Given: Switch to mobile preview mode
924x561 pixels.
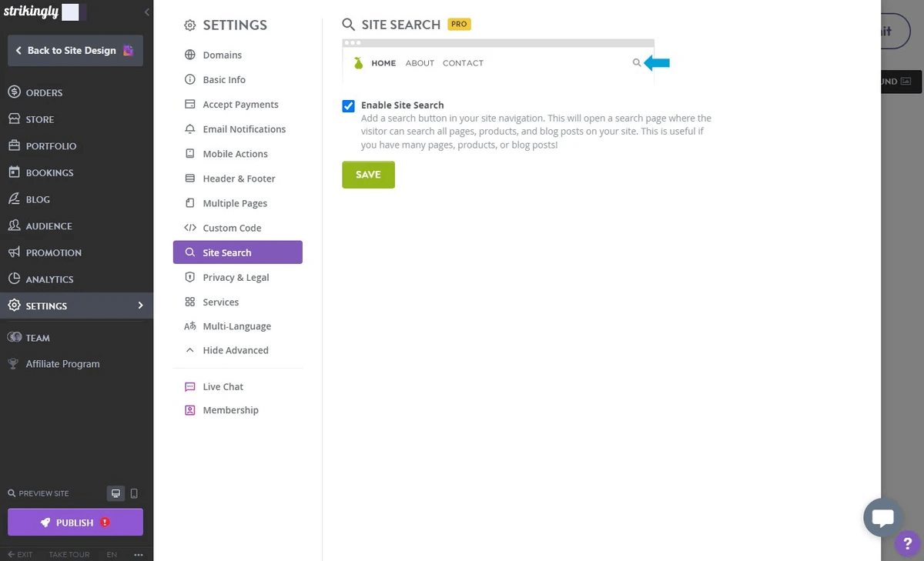Looking at the screenshot, I should click(x=134, y=493).
